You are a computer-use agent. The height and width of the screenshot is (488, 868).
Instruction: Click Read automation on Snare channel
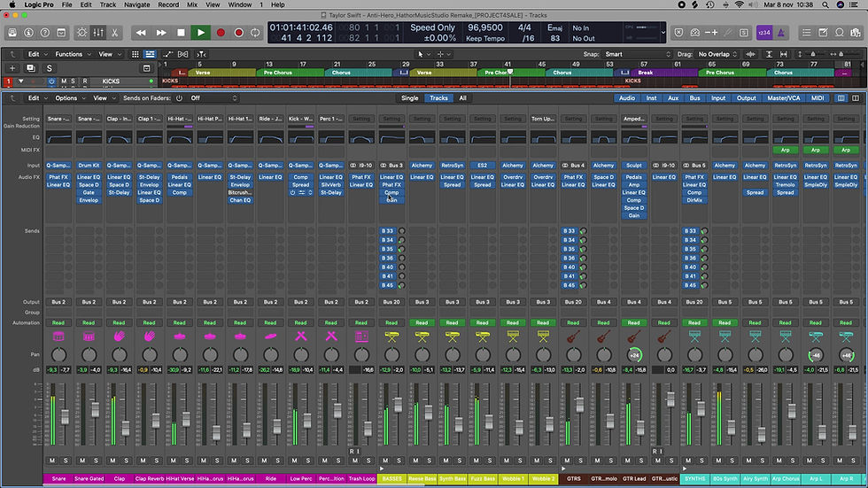click(58, 322)
